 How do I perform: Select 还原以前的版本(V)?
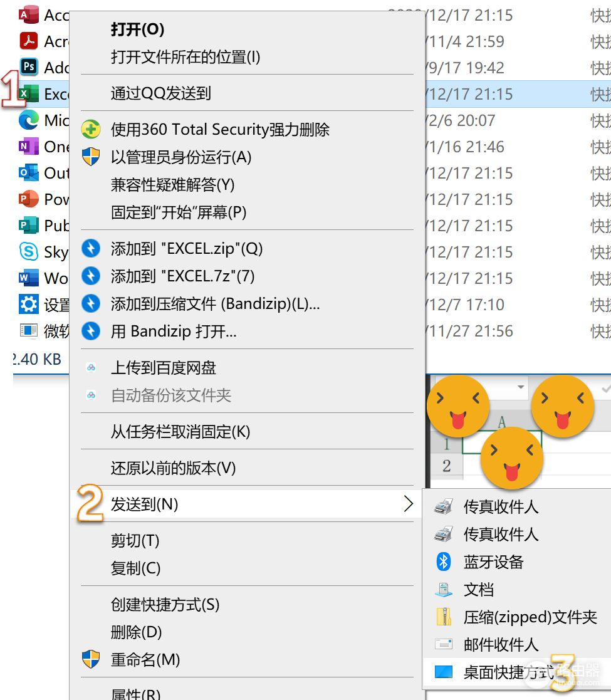[x=173, y=468]
